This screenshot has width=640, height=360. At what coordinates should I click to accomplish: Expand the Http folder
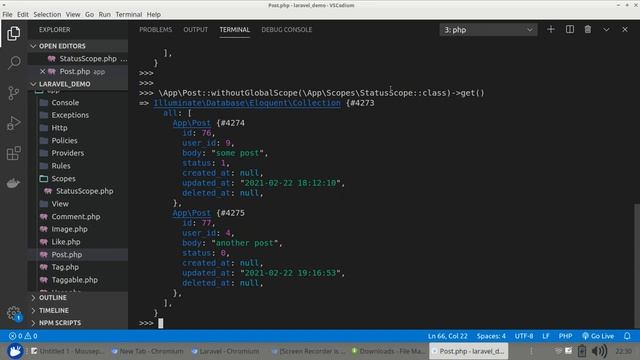59,128
